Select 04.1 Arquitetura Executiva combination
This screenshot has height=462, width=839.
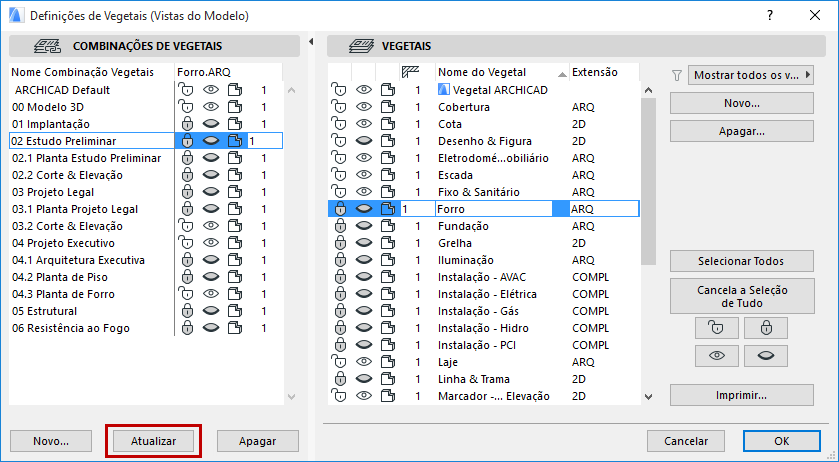(79, 260)
